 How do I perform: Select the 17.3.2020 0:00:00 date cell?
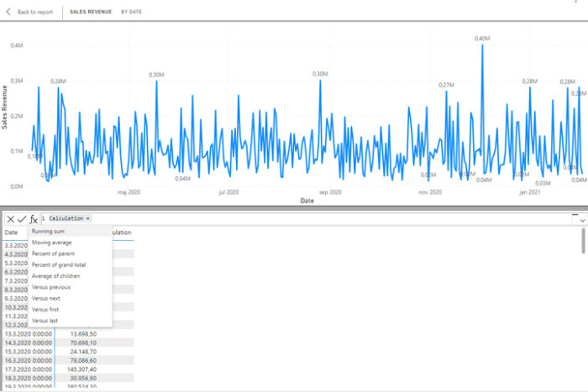click(29, 369)
